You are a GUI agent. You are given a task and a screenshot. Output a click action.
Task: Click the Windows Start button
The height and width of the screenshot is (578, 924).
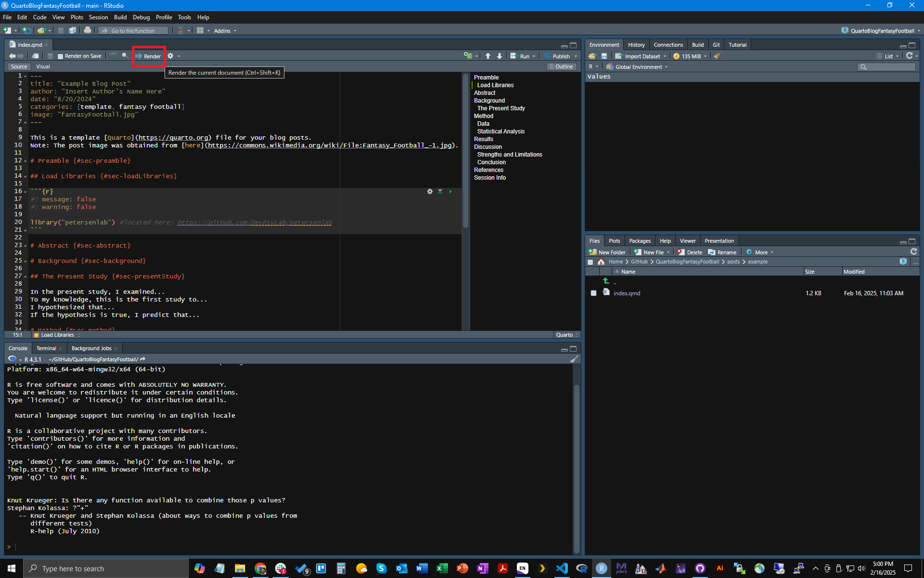click(x=12, y=568)
